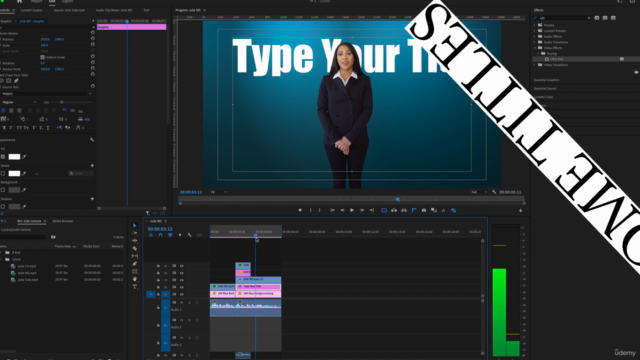Toggle eye visibility of top video track
This screenshot has height=360, width=640.
pyautogui.click(x=182, y=266)
